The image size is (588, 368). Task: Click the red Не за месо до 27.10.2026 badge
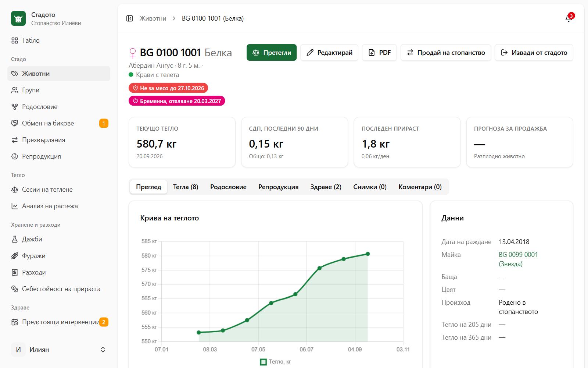168,88
